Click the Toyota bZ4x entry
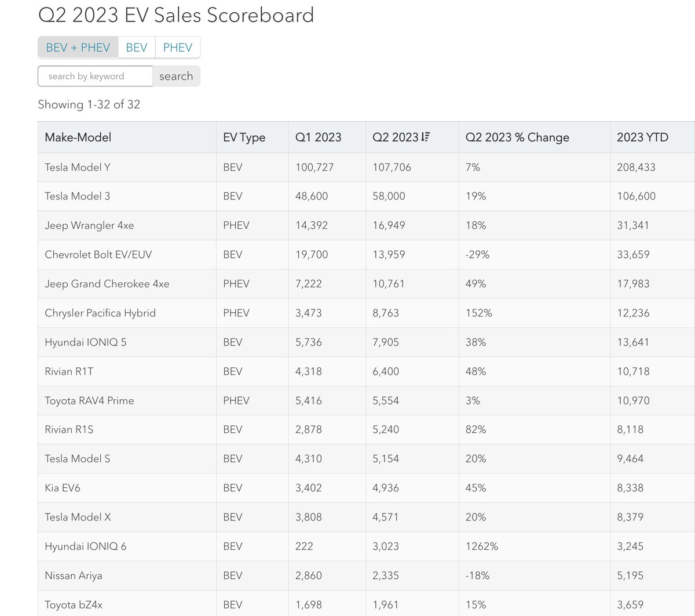Image resolution: width=695 pixels, height=616 pixels. coord(74,604)
